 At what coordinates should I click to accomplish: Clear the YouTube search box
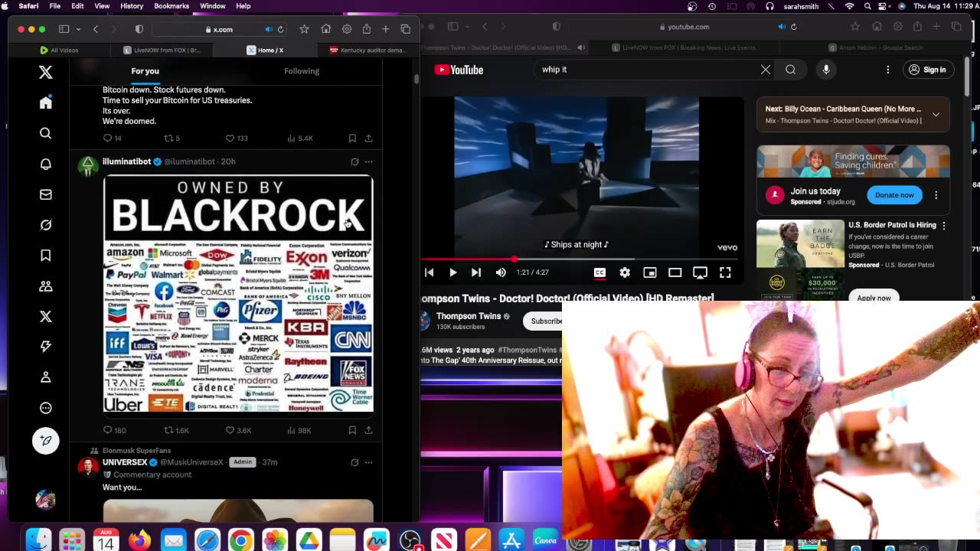766,70
